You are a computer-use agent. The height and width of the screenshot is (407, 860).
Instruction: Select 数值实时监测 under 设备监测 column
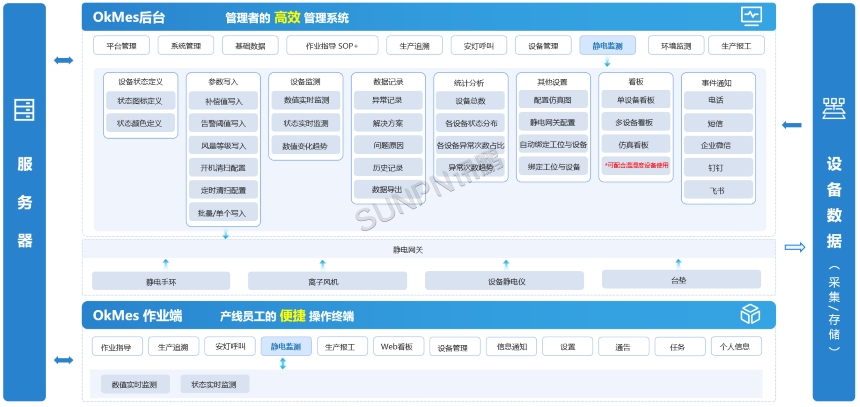tap(305, 100)
